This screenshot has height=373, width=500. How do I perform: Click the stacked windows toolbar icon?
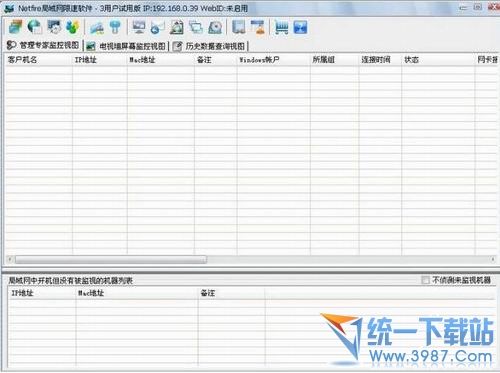[15, 27]
